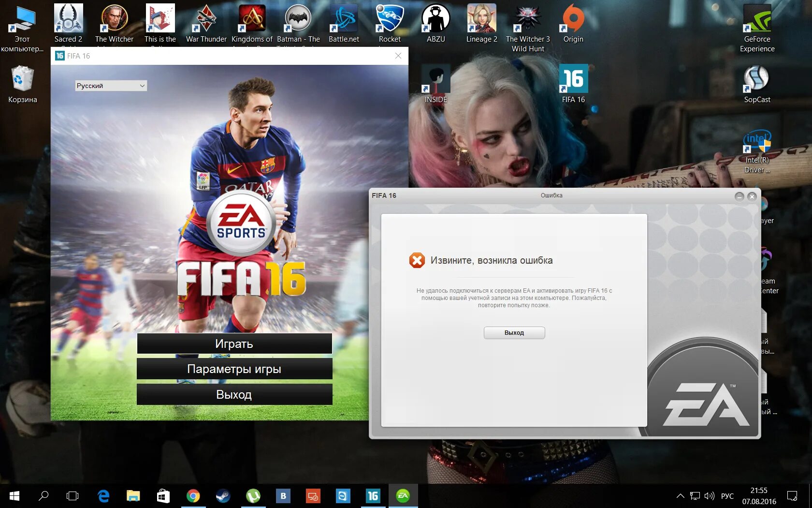Screen dimensions: 812x508
Task: Open Kingdoms of Amalur desktop icon
Action: click(252, 23)
